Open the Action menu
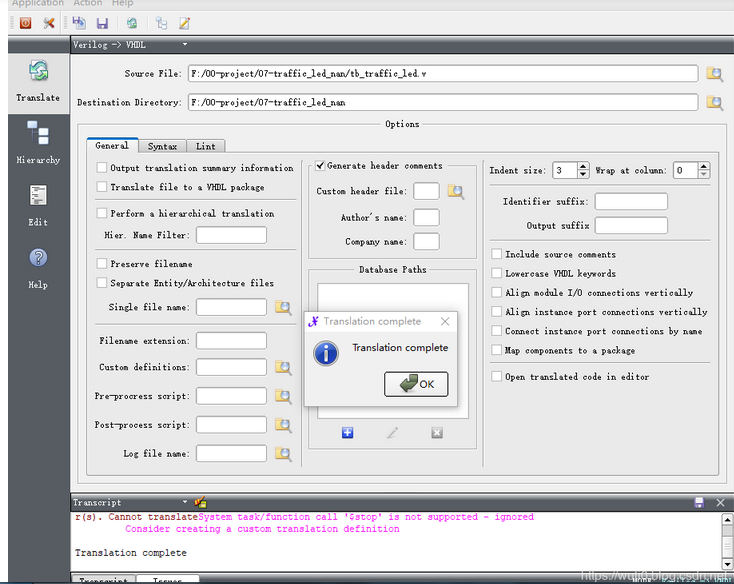The image size is (734, 584). click(x=88, y=3)
